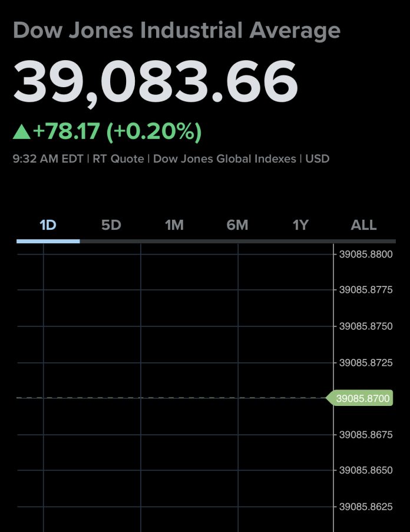This screenshot has width=410, height=532.
Task: Show the 1M chart range
Action: [x=174, y=225]
